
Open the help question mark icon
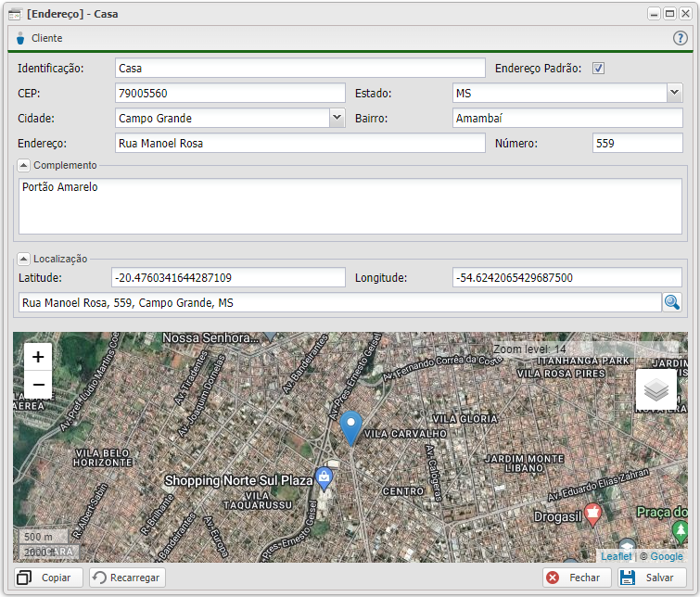680,38
